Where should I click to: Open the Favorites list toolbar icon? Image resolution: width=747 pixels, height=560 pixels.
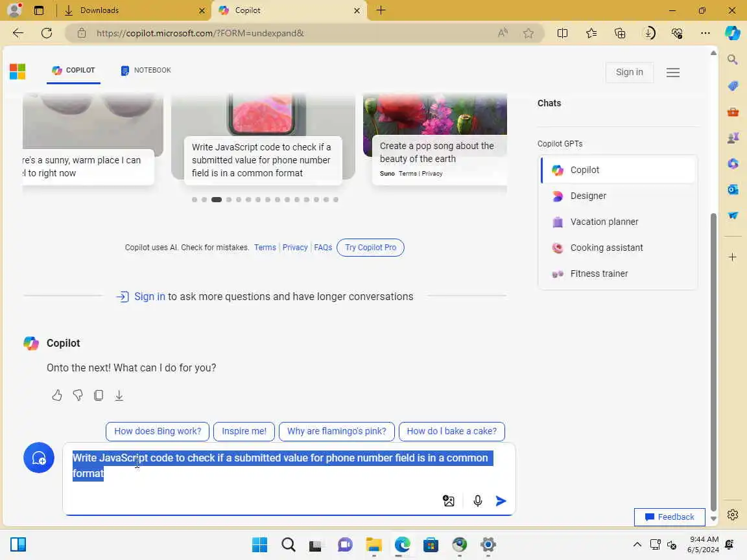click(x=591, y=33)
